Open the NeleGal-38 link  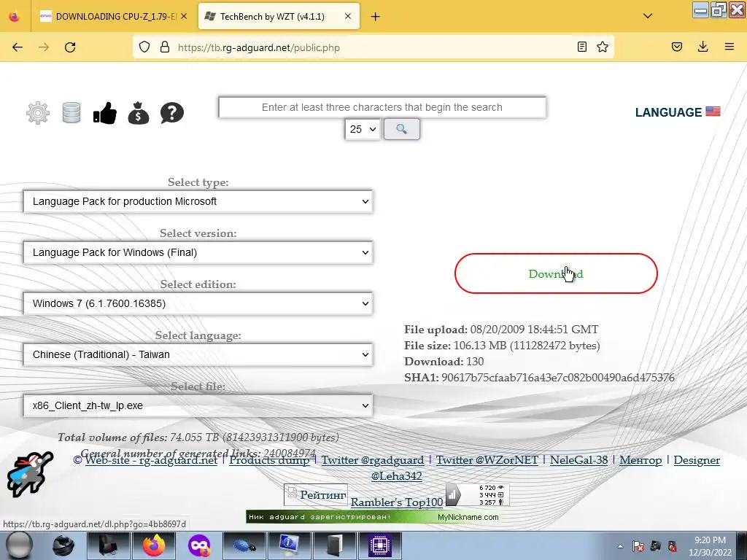click(578, 460)
